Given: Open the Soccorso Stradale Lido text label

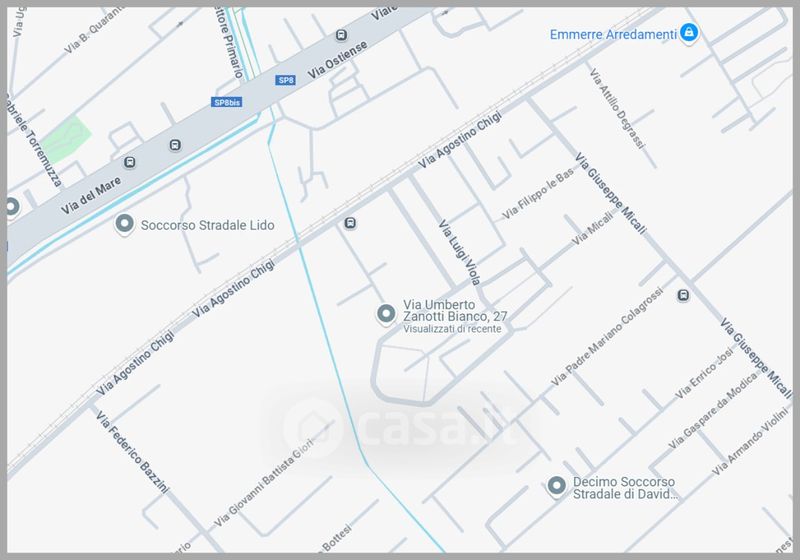Looking at the screenshot, I should [x=208, y=225].
